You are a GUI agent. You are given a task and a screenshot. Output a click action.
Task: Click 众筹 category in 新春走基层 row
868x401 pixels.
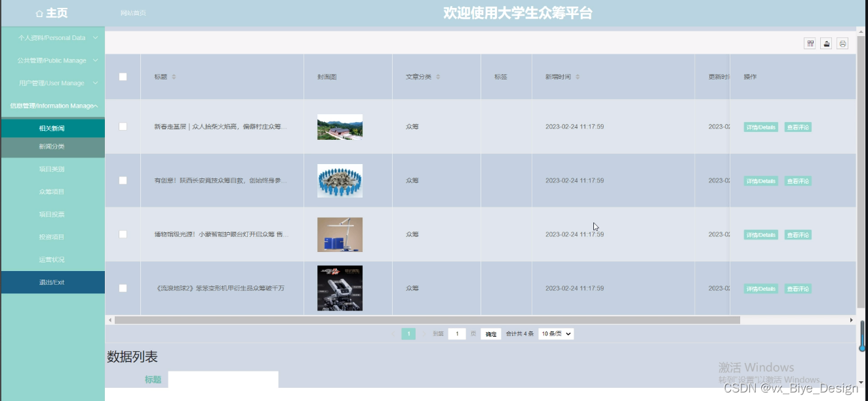point(412,127)
